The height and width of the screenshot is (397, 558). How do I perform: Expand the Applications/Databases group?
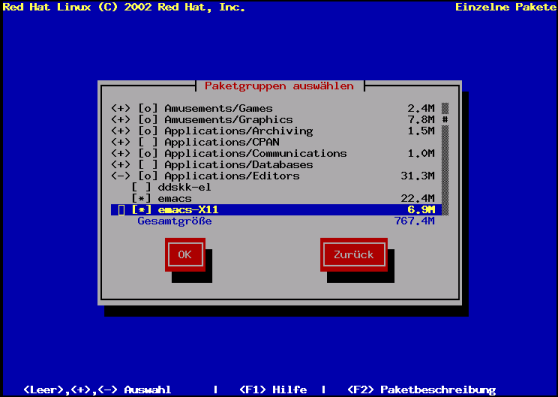[x=121, y=165]
